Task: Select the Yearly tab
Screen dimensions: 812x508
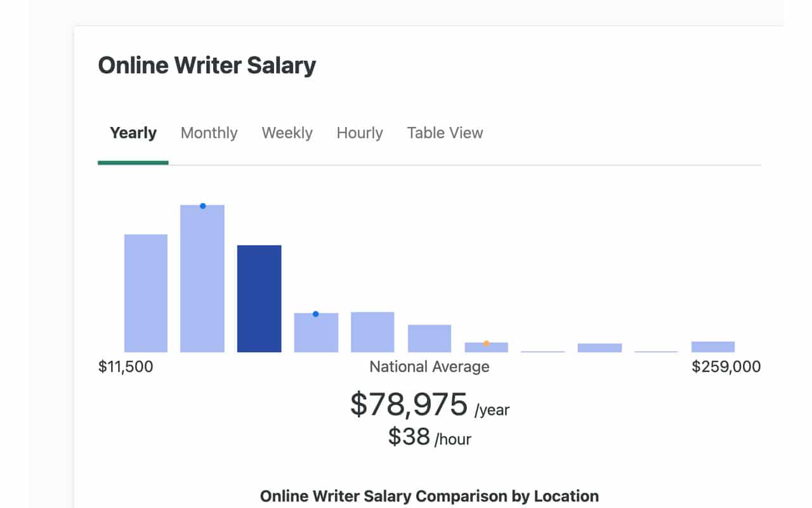Action: (x=133, y=133)
